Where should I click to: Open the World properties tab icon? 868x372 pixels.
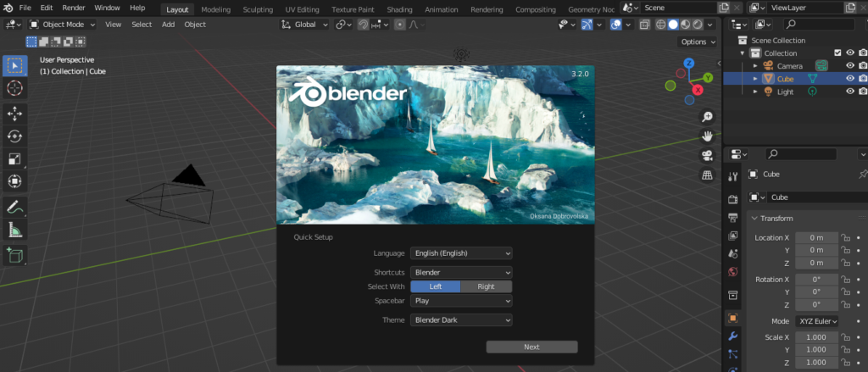click(x=733, y=272)
